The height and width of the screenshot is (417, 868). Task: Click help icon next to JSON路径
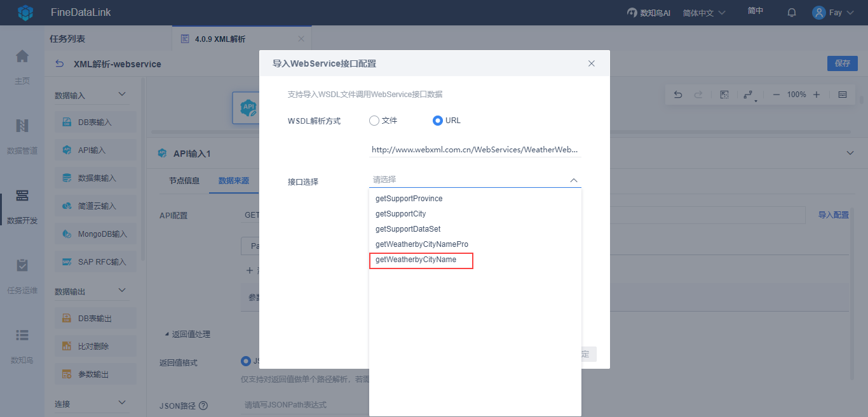[x=203, y=406]
